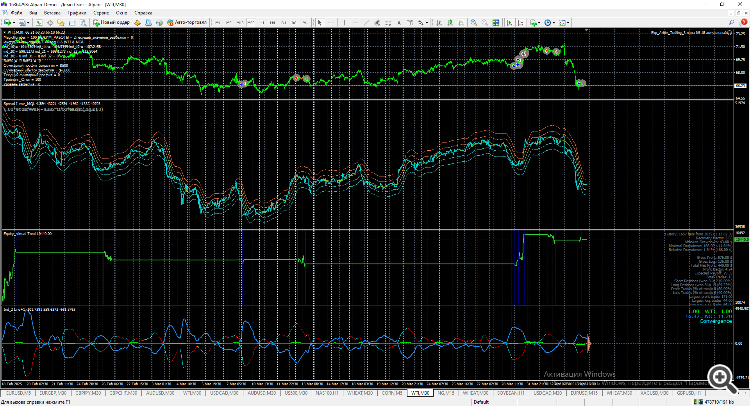Viewport: 750px width, 406px height.
Task: Open the New Chart toolbar icon
Action: coord(7,22)
